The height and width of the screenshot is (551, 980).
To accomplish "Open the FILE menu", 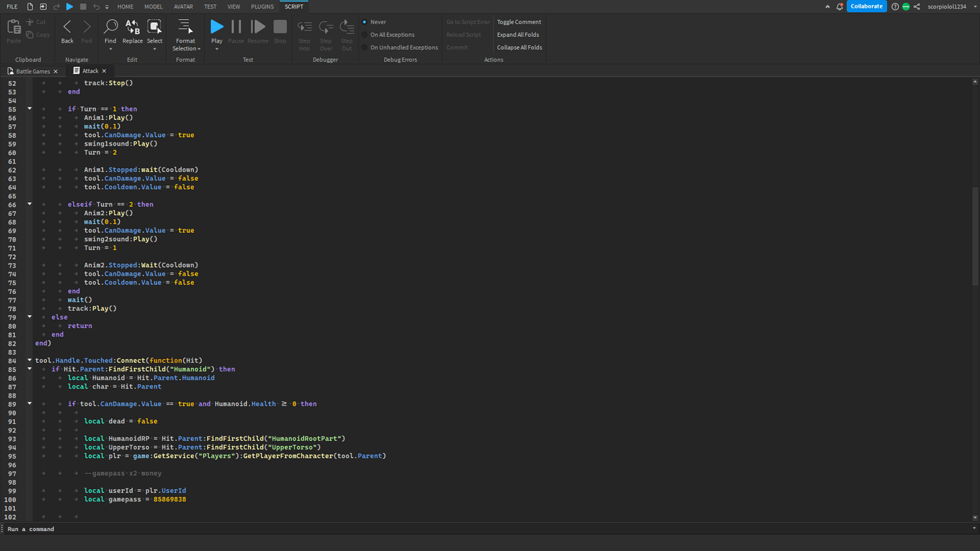I will click(x=12, y=6).
